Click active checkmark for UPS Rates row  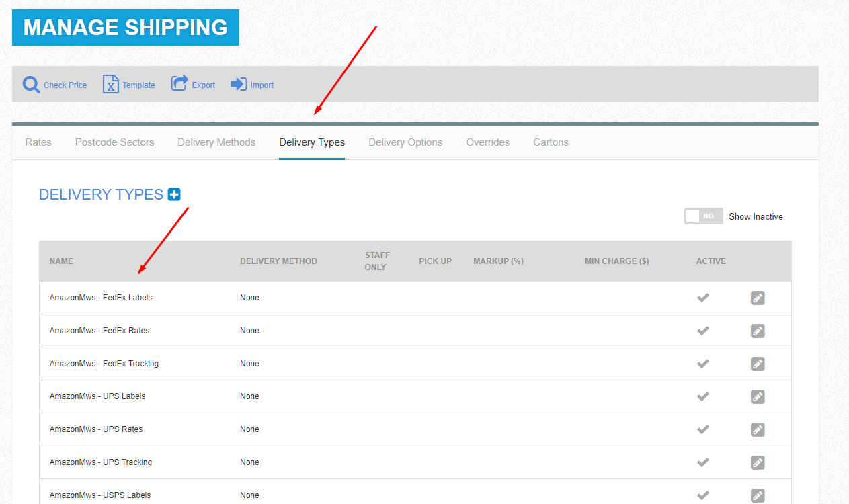click(703, 429)
